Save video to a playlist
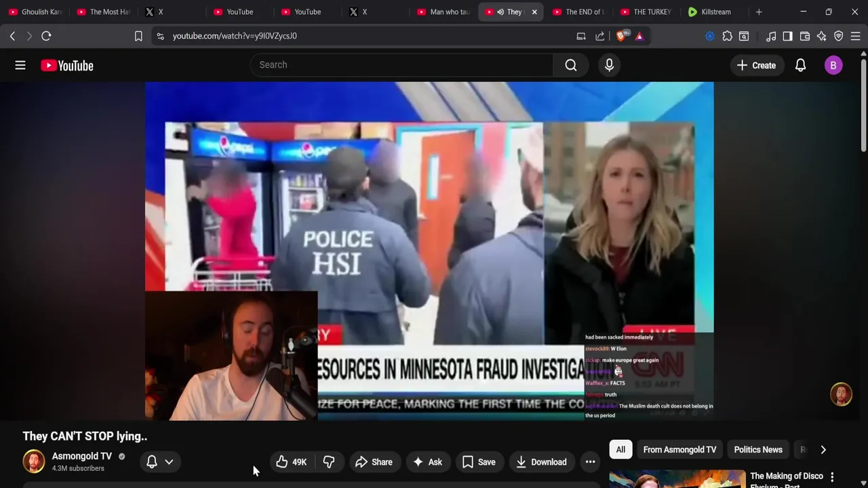The width and height of the screenshot is (868, 488). coord(479,462)
